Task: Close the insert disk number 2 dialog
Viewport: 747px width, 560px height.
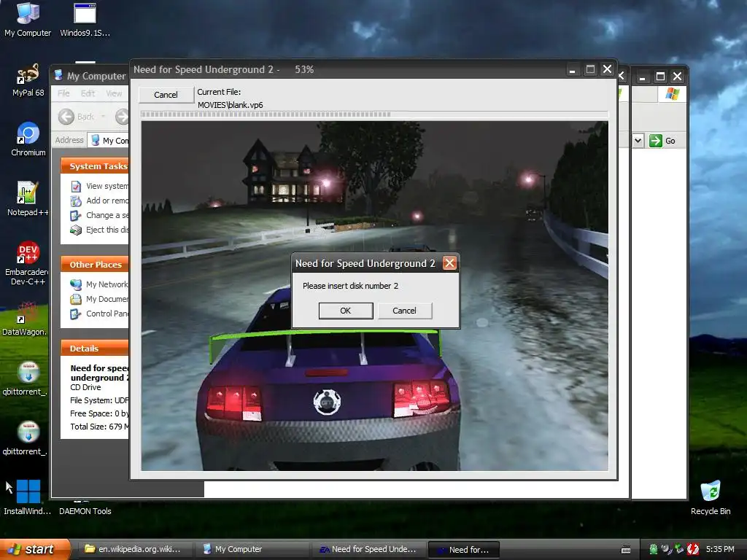Action: tap(449, 262)
